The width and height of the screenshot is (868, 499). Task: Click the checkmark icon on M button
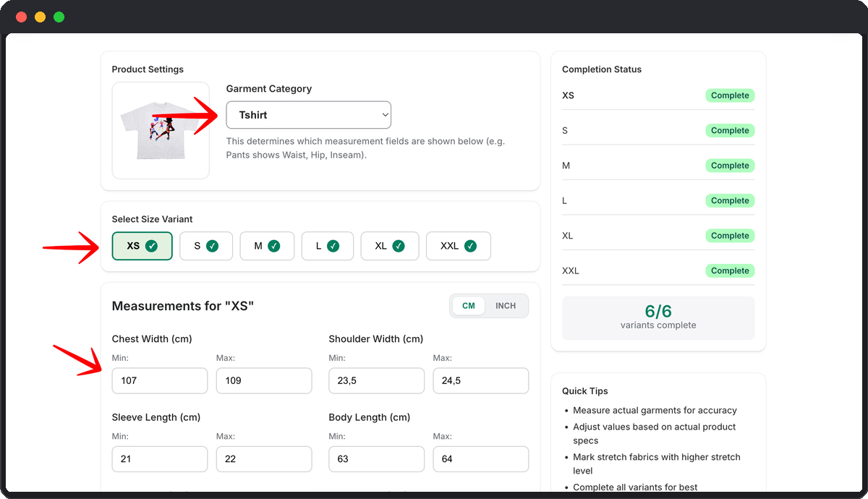274,246
